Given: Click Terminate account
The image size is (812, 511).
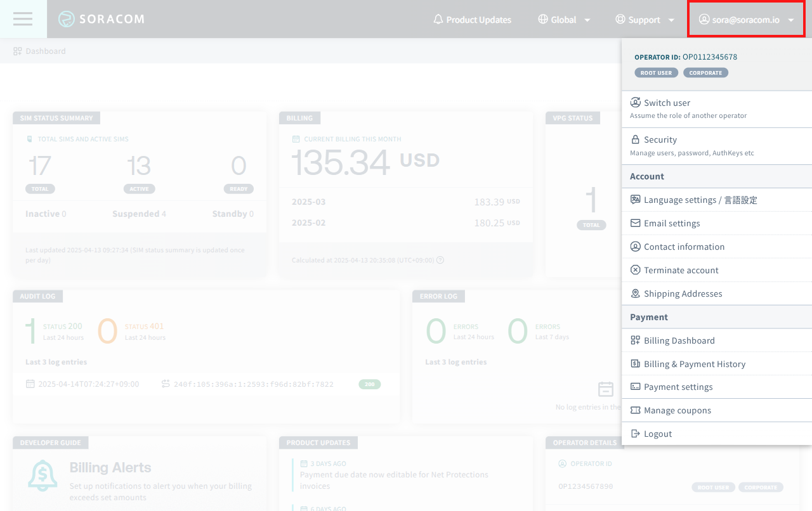Looking at the screenshot, I should pos(680,270).
